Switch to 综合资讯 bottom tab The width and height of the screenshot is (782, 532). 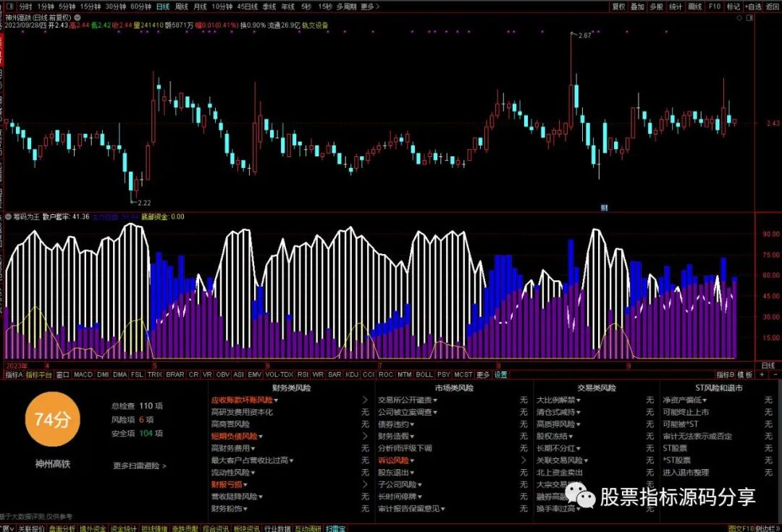(216, 528)
